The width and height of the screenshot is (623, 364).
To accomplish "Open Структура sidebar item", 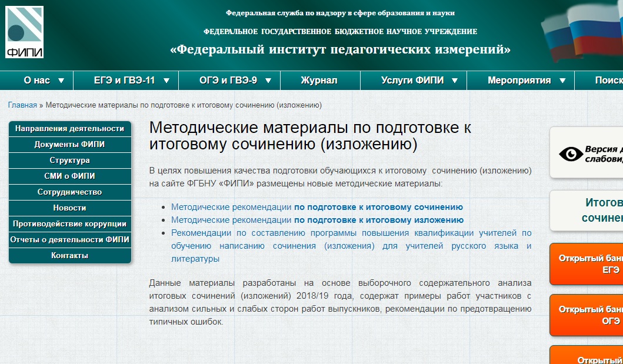I will [69, 161].
